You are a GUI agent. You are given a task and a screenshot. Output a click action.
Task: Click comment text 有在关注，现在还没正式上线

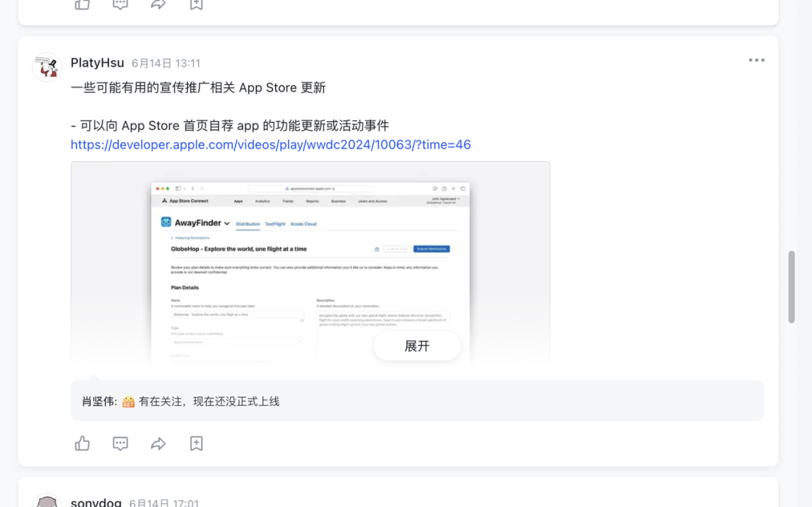click(x=209, y=402)
